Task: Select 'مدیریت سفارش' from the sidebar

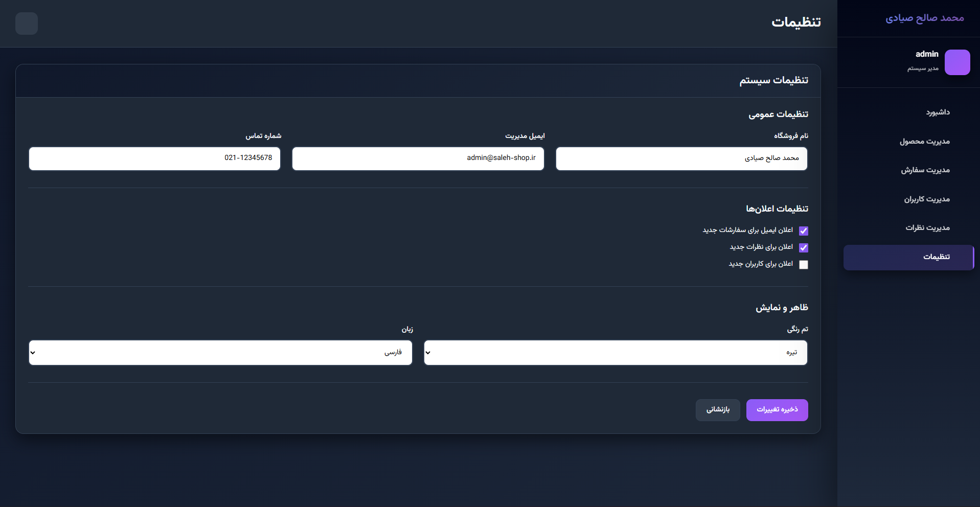Action: coord(925,170)
